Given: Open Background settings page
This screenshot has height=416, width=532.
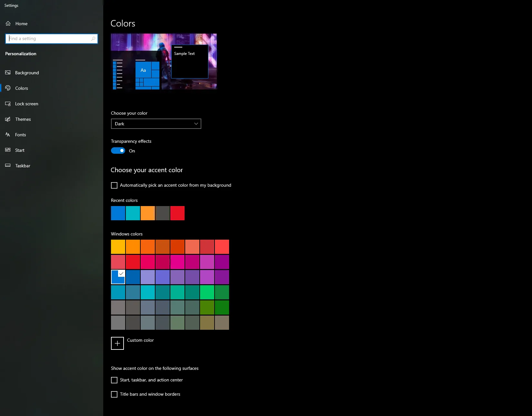Looking at the screenshot, I should pyautogui.click(x=52, y=73).
